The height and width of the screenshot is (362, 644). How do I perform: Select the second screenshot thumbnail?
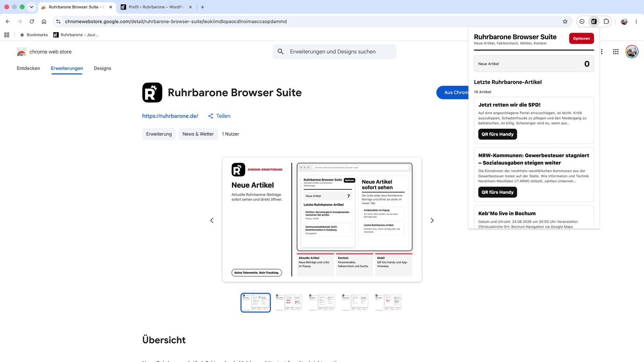[x=289, y=302]
